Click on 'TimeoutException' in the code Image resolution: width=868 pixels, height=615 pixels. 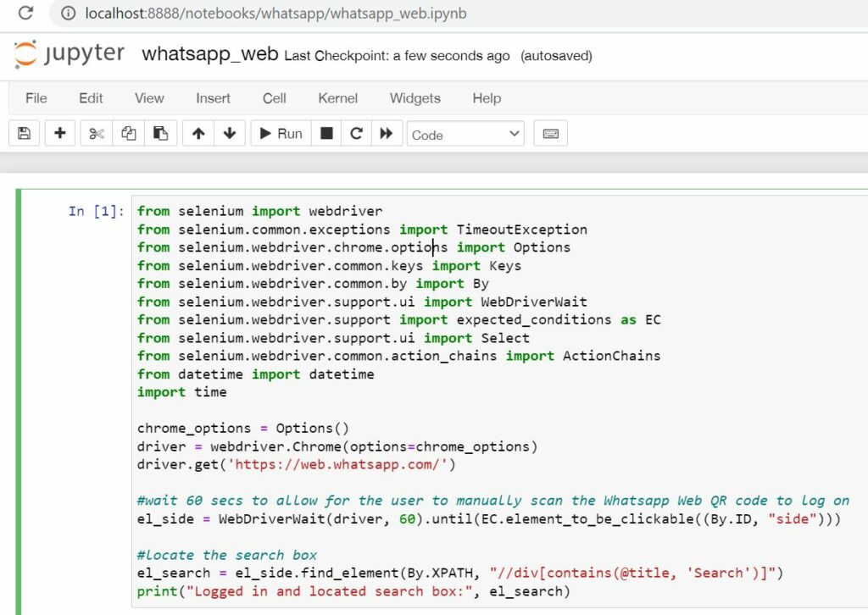pos(521,230)
